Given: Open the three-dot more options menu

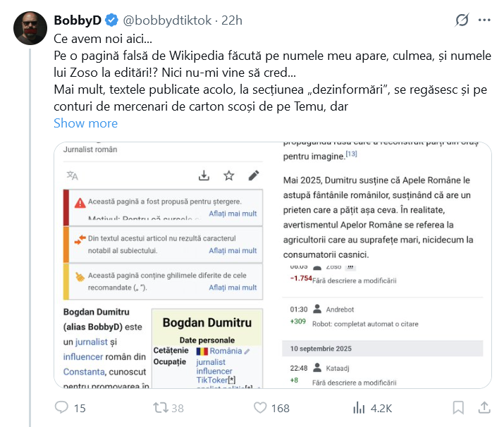Looking at the screenshot, I should point(484,20).
